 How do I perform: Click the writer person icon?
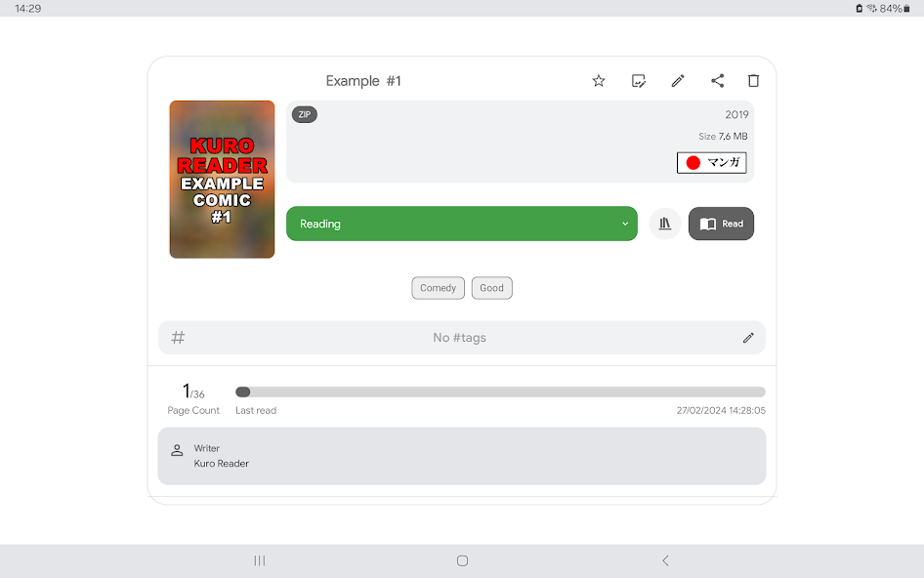pos(177,450)
